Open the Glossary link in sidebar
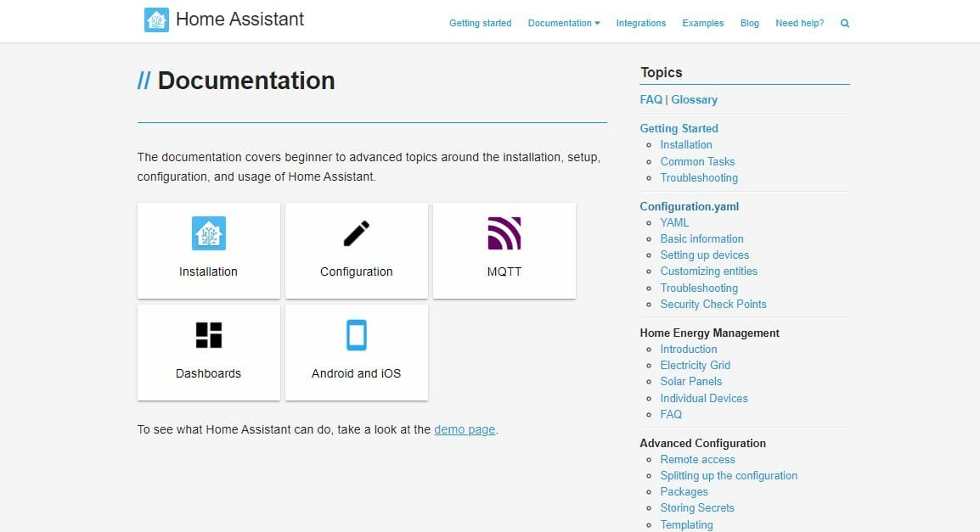 (x=694, y=99)
